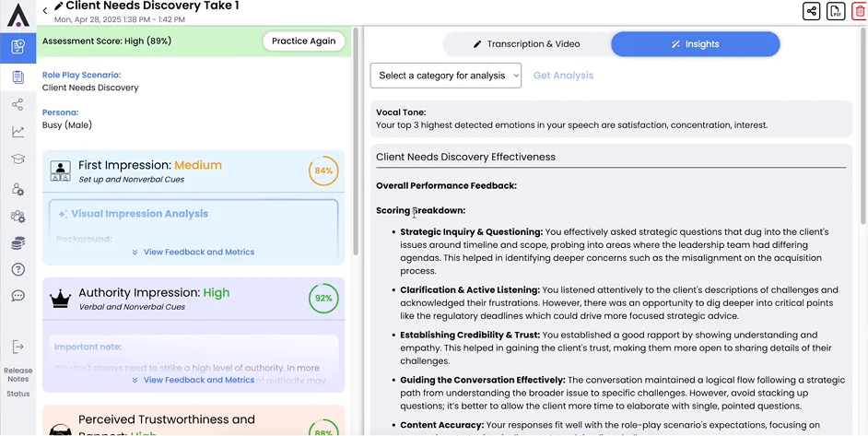The height and width of the screenshot is (436, 868).
Task: Expand Authority Impression's View Feedback and Metrics
Action: [x=193, y=380]
